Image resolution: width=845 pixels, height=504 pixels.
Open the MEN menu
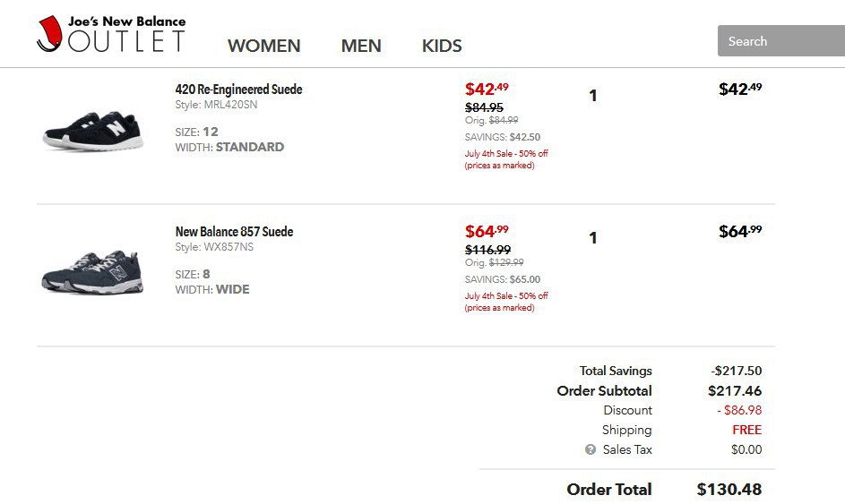click(361, 46)
